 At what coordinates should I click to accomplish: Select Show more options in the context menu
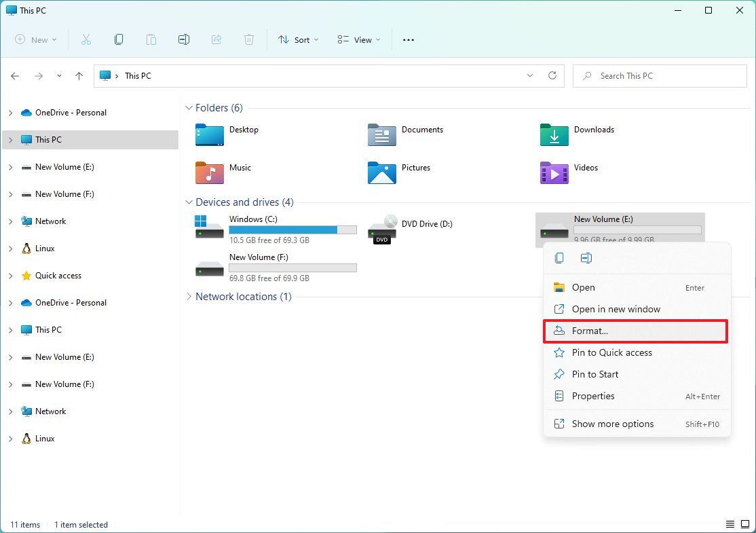613,424
